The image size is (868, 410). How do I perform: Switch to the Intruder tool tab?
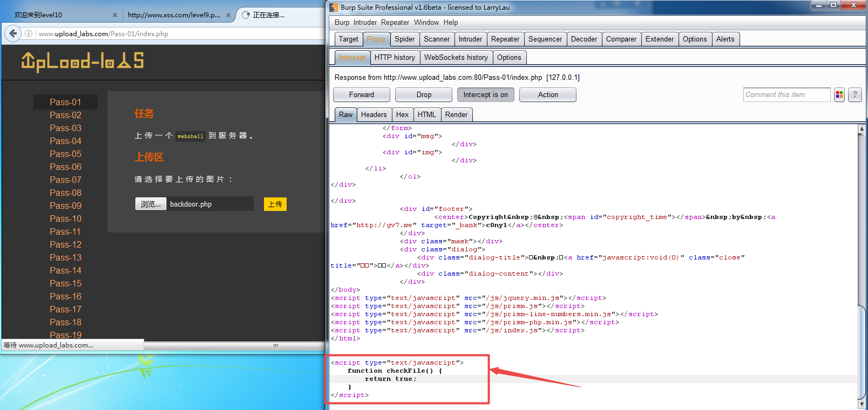pyautogui.click(x=470, y=39)
